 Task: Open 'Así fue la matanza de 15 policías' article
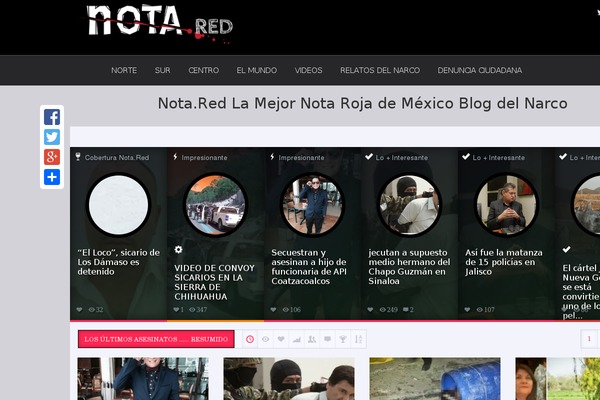(504, 262)
